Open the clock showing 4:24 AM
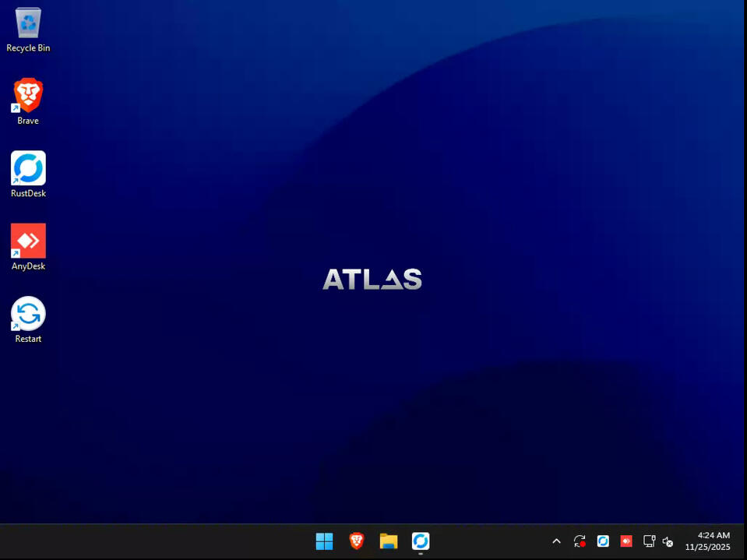This screenshot has height=560, width=747. pyautogui.click(x=713, y=536)
